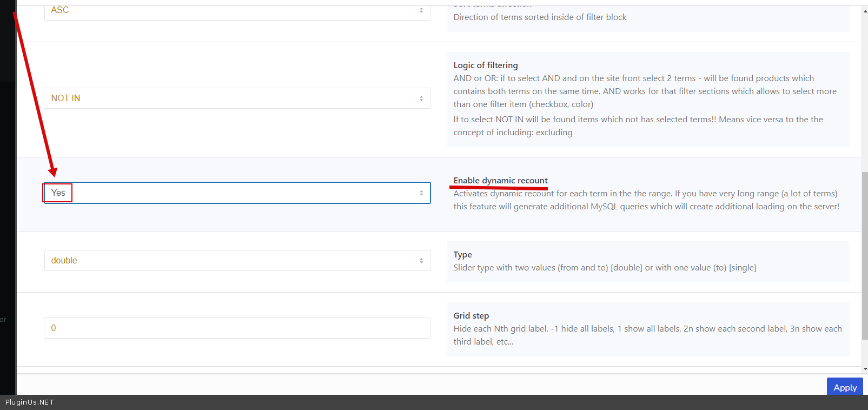
Task: Click the scrollbar down arrow
Action: 865,369
